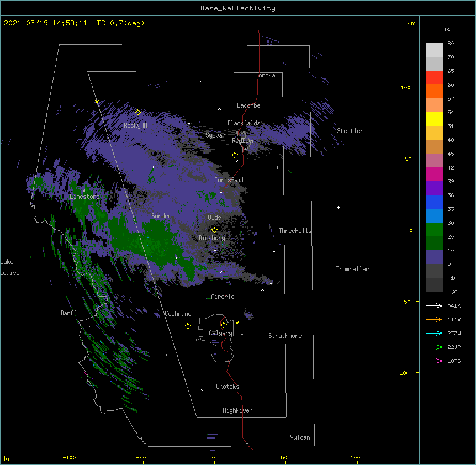Click white plus marker north of Drumheller

coord(338,207)
